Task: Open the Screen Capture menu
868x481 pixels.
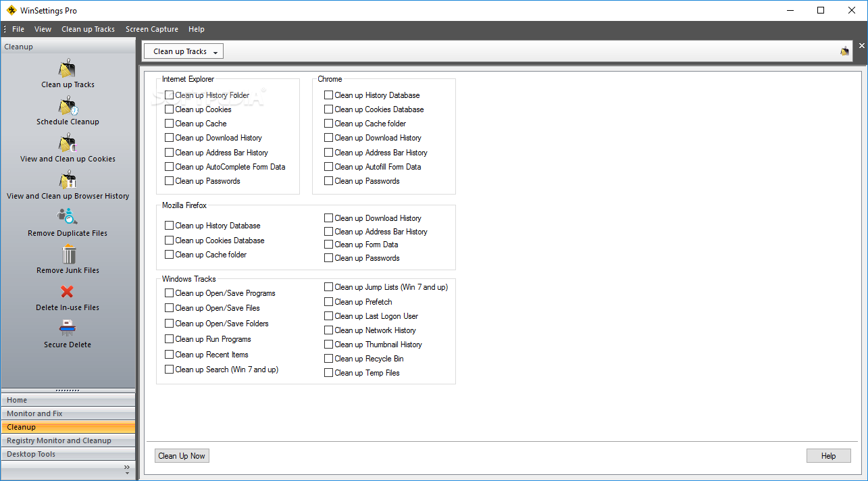Action: tap(152, 29)
